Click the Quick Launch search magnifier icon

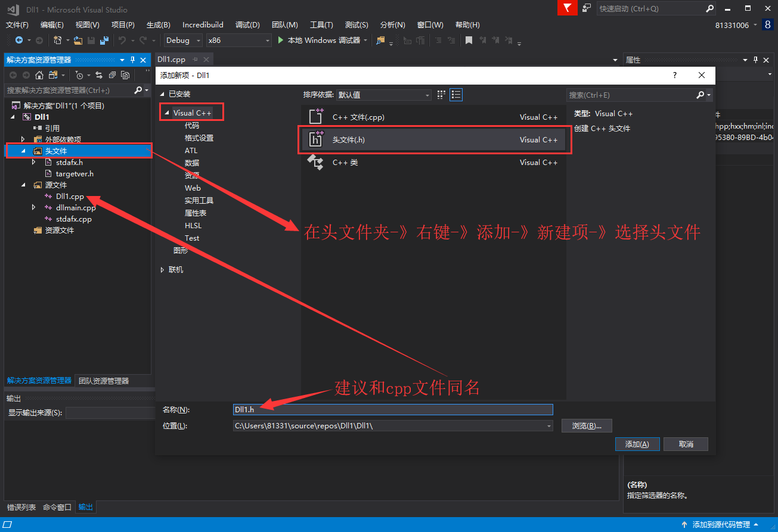click(x=709, y=8)
